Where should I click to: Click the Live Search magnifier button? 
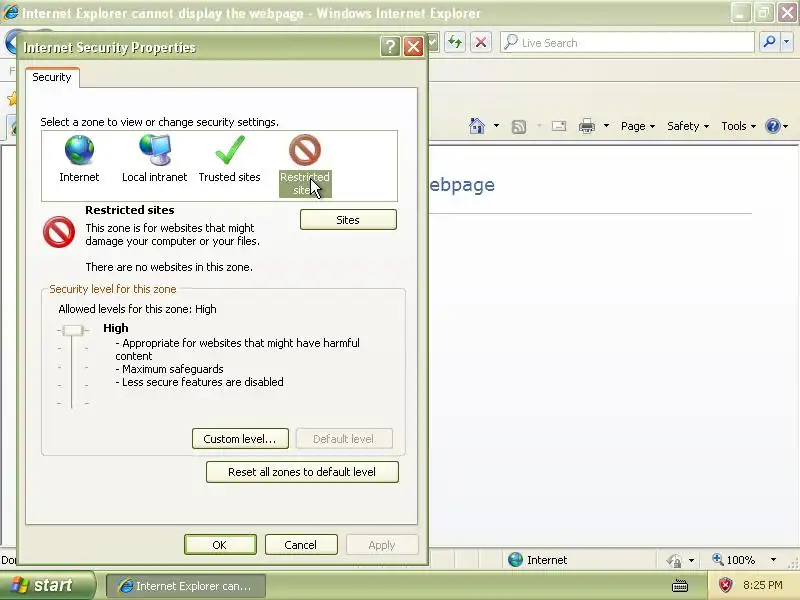click(769, 42)
